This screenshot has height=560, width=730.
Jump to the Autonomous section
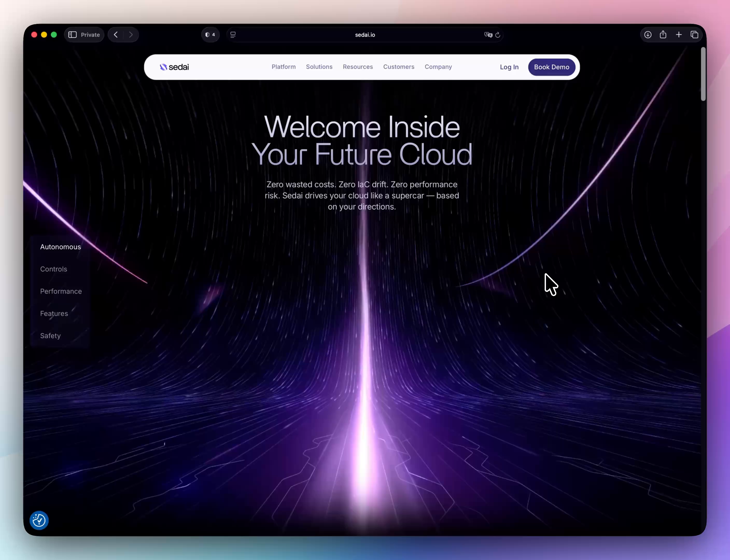60,247
